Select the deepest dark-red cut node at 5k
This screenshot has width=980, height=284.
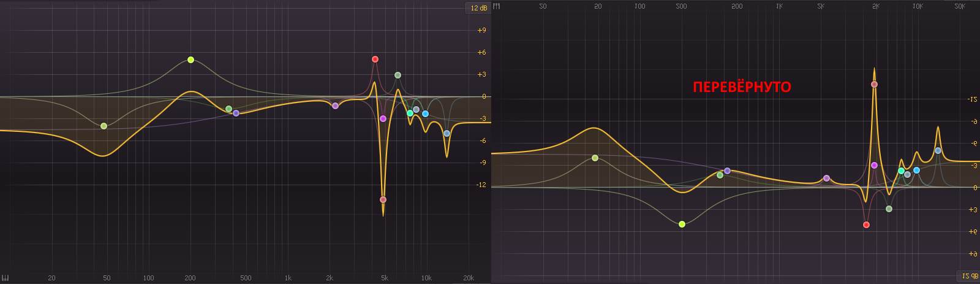tap(383, 199)
